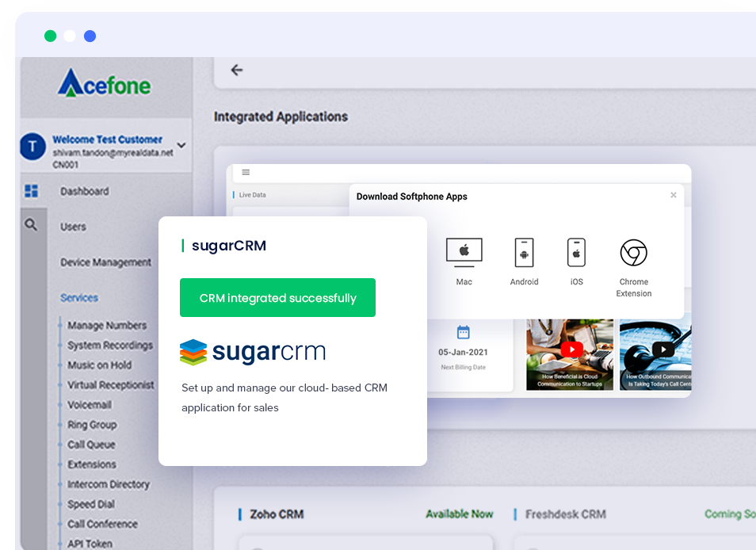The height and width of the screenshot is (550, 756).
Task: Expand the Welcome Test Customer dropdown chevron
Action: [x=181, y=145]
